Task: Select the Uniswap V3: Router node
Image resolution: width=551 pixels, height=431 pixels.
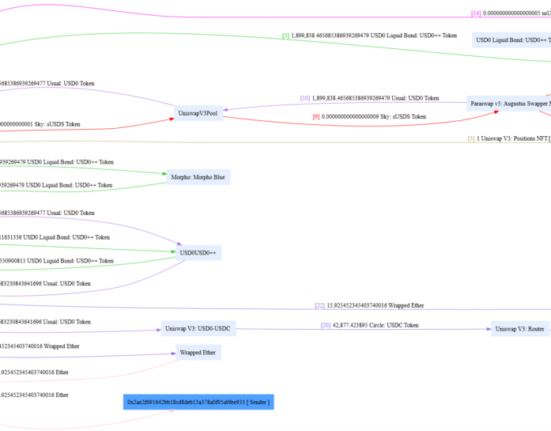Action: pyautogui.click(x=520, y=329)
